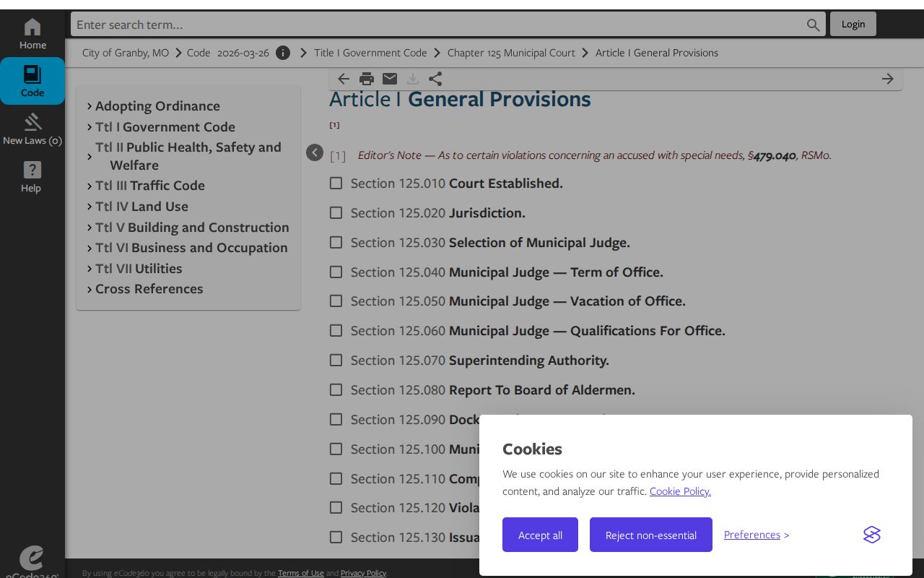Click the Login button
The width and height of the screenshot is (924, 578).
(853, 24)
